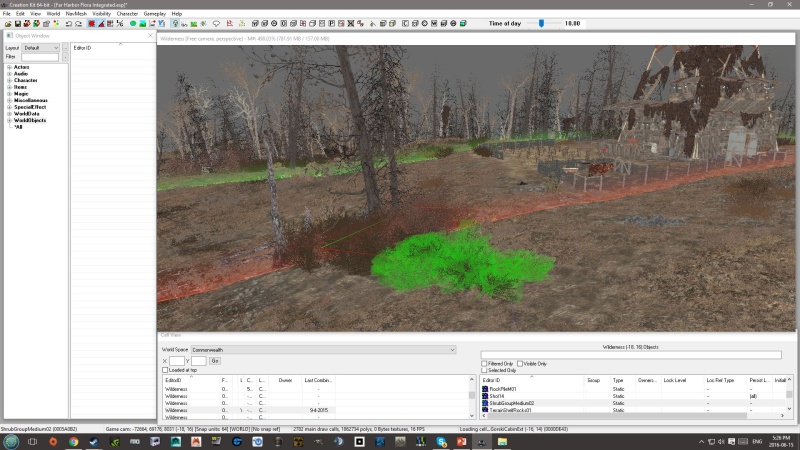Viewport: 800px width, 450px height.
Task: Click the colorful dots filter icon
Action: click(x=56, y=23)
